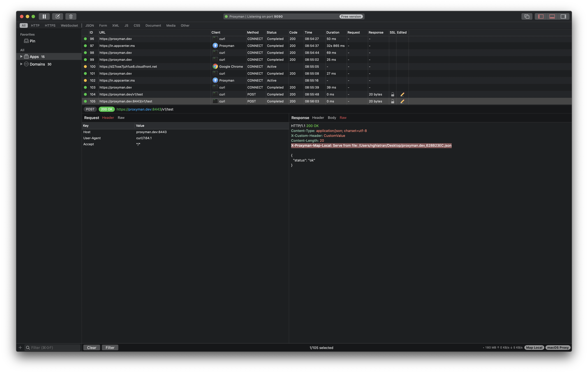Switch to the response Body tab
The width and height of the screenshot is (588, 373).
click(x=332, y=118)
